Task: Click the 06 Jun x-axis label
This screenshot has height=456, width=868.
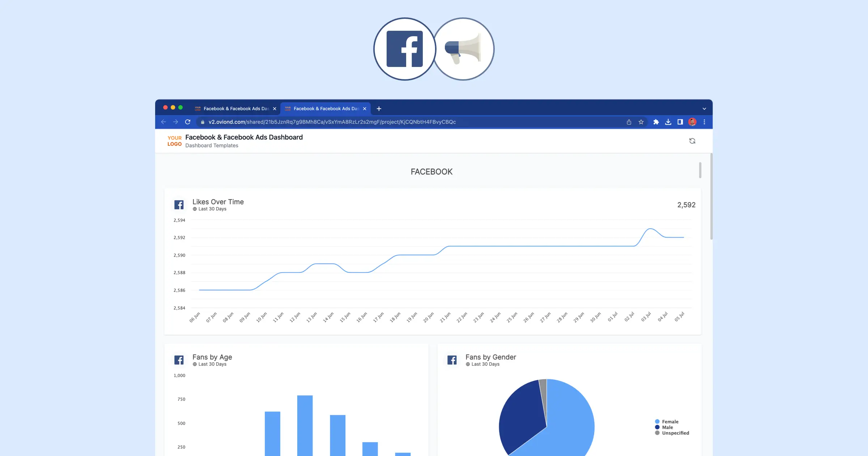Action: coord(195,317)
